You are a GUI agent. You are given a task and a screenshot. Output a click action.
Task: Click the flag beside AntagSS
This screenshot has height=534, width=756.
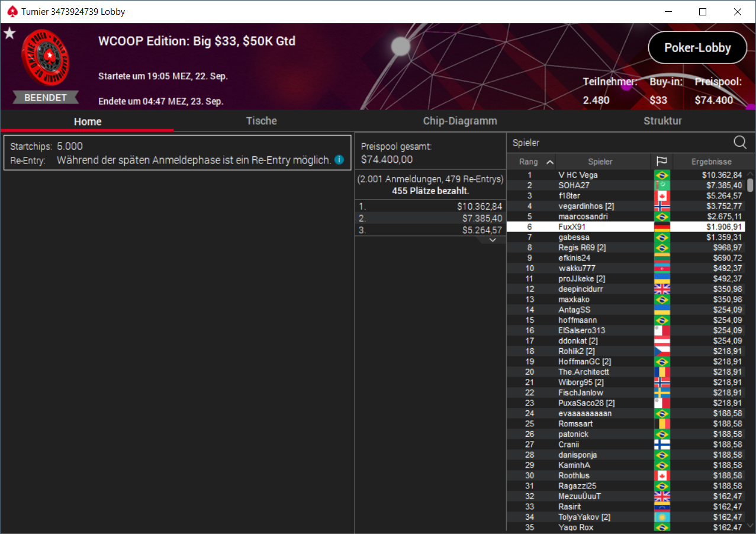661,310
